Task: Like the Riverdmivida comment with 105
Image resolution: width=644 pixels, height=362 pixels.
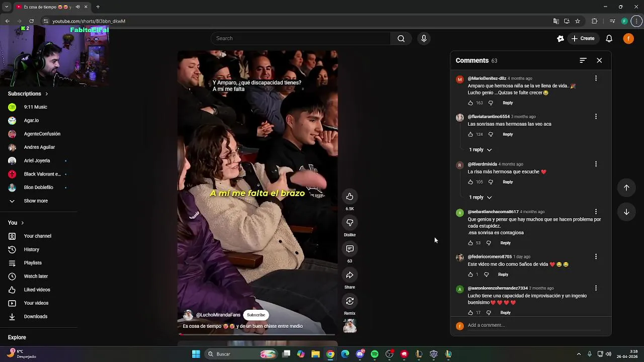Action: pos(470,182)
